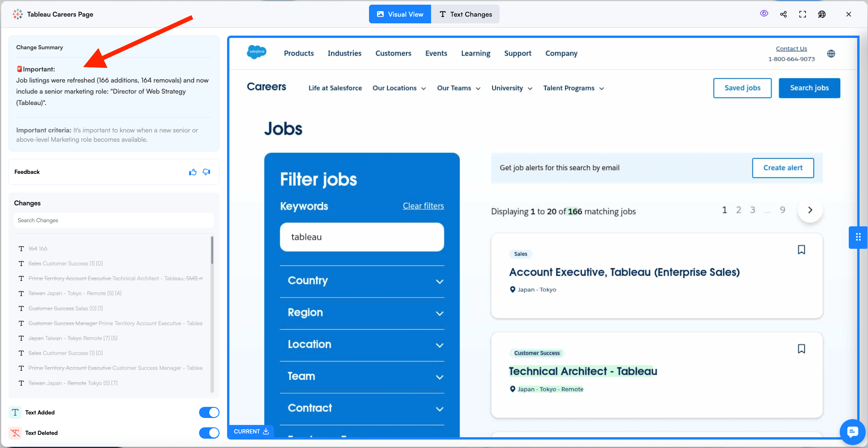
Task: Click the Changes list scrollbar
Action: pyautogui.click(x=212, y=251)
